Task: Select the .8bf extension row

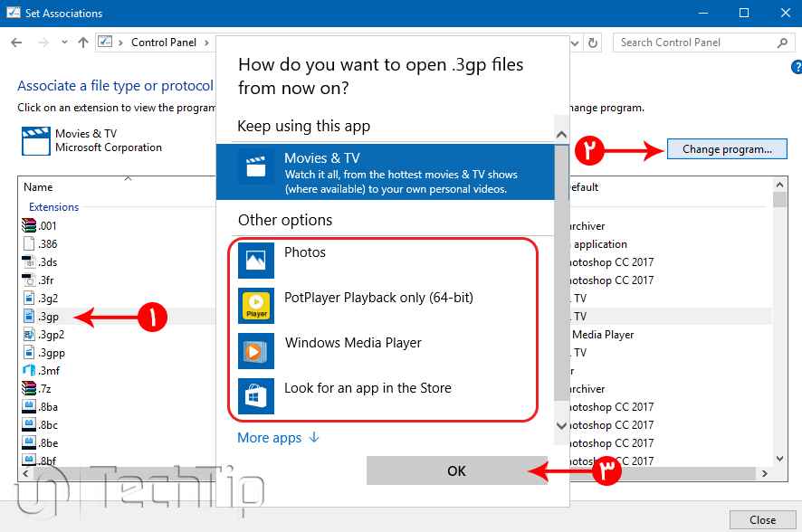Action: pyautogui.click(x=40, y=461)
